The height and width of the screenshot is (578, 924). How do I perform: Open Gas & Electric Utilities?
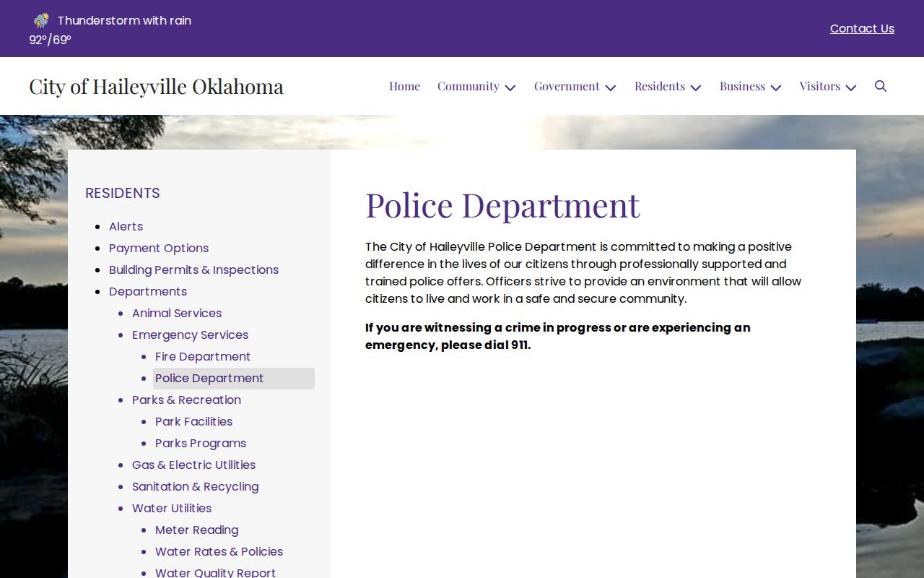point(193,465)
